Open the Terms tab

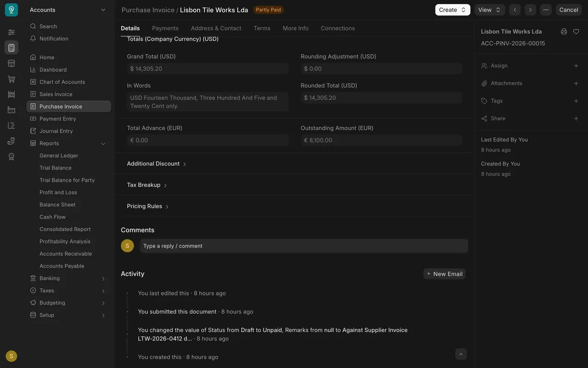tap(262, 28)
